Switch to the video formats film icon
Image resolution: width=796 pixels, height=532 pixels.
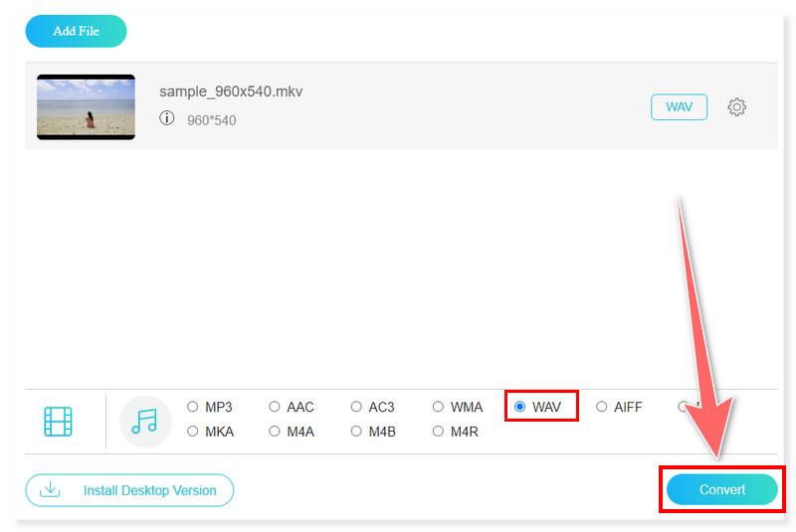[58, 422]
